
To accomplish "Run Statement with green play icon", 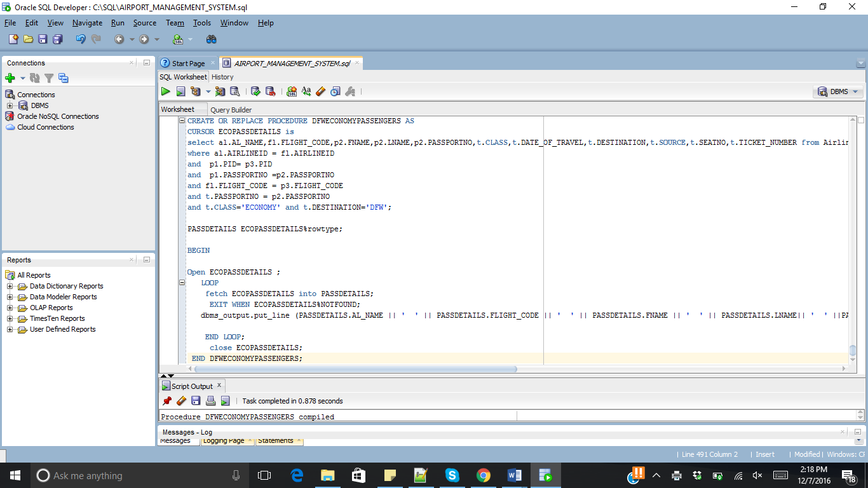I will 165,91.
